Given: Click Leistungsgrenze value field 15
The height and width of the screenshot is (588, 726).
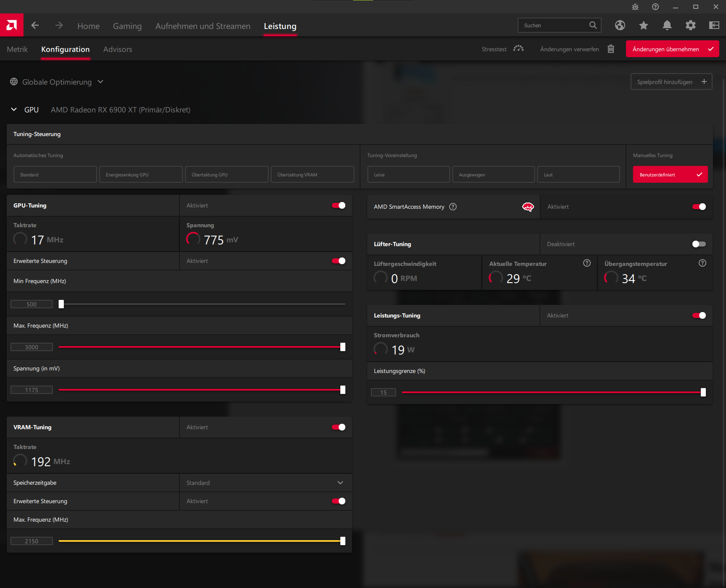Looking at the screenshot, I should (384, 393).
